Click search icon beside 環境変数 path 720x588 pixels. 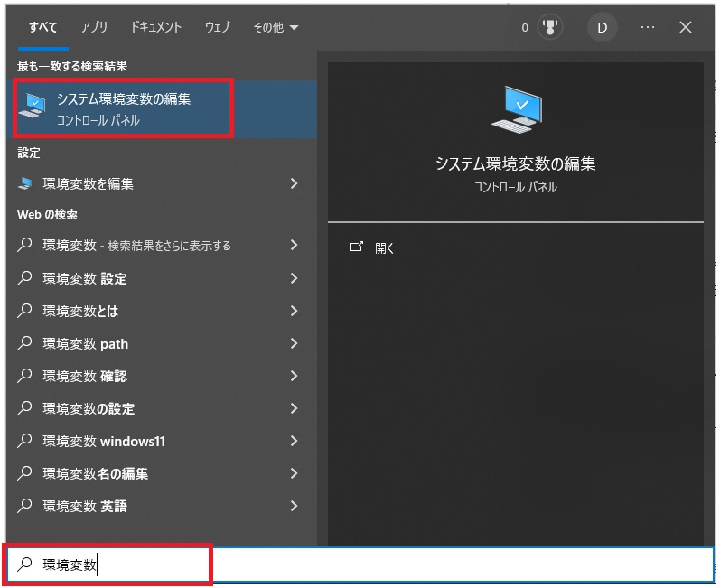coord(24,343)
